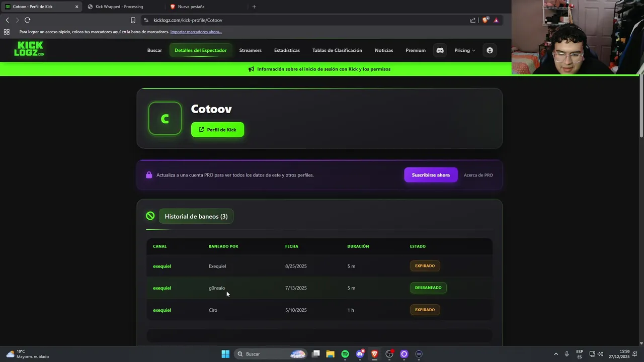Viewport: 644px width, 362px height.
Task: Click the page vertical scrollbar
Action: (641, 106)
